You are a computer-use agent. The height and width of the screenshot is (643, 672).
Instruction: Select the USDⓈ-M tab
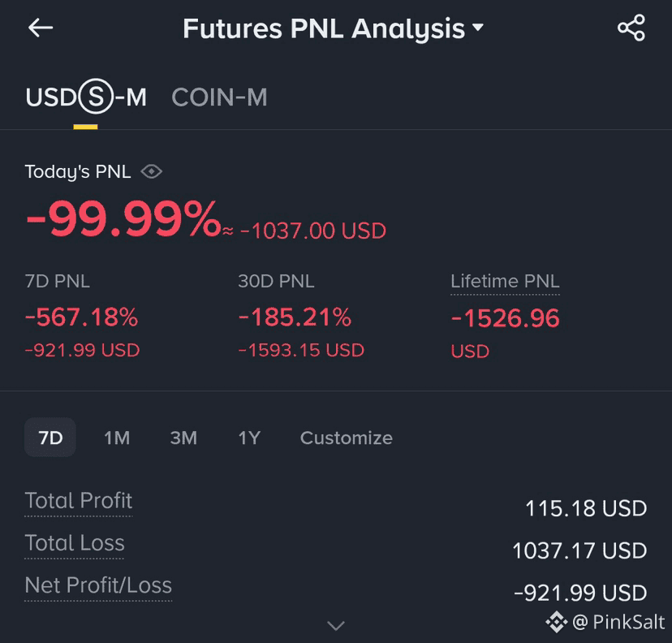tap(86, 97)
